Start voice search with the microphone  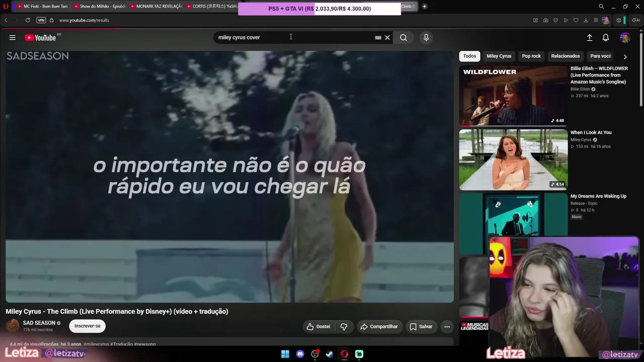426,38
